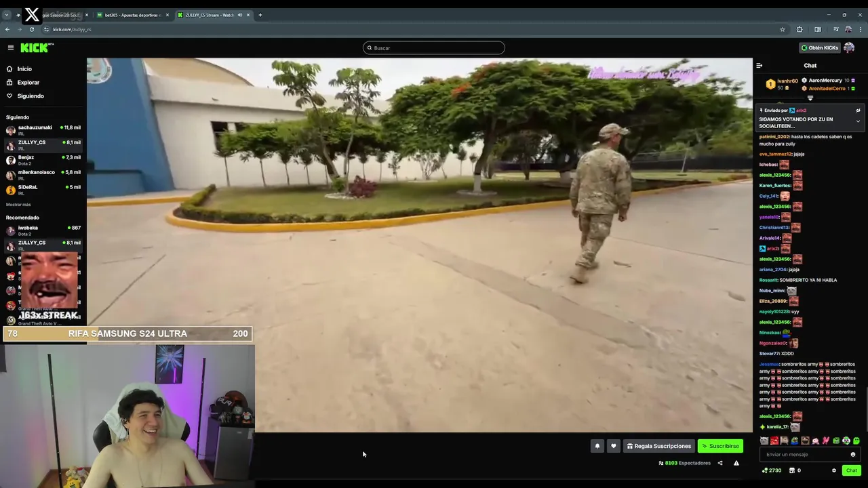
Task: Toggle notification bell for channel
Action: pyautogui.click(x=597, y=446)
